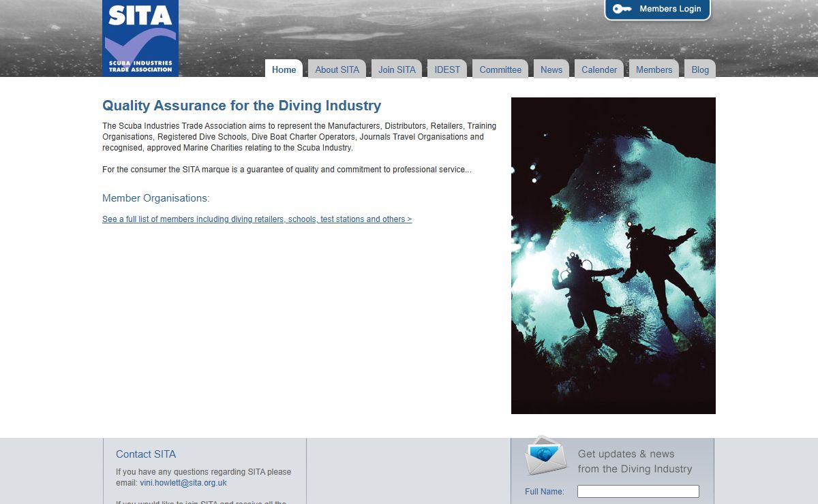Viewport: 818px width, 504px height.
Task: Open the About SITA tab
Action: coord(337,69)
